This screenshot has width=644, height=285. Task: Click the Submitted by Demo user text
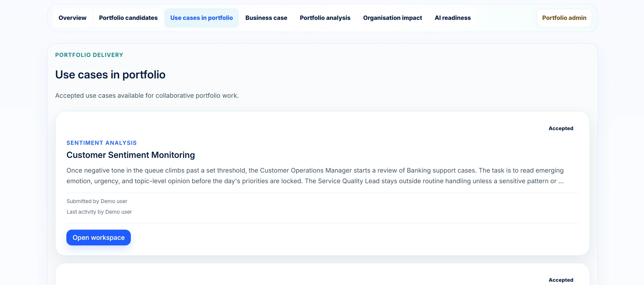click(97, 201)
